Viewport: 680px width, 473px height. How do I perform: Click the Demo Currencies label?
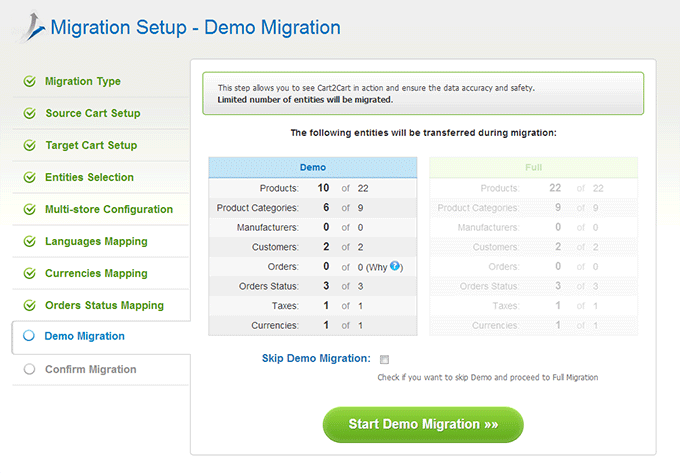click(x=275, y=326)
